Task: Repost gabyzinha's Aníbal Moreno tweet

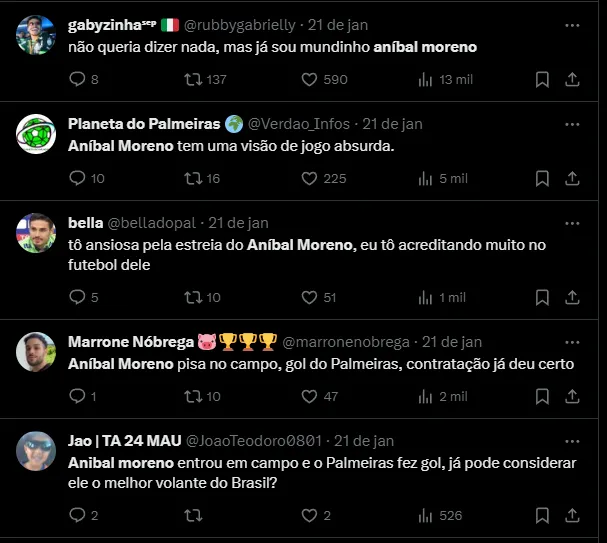Action: point(193,79)
